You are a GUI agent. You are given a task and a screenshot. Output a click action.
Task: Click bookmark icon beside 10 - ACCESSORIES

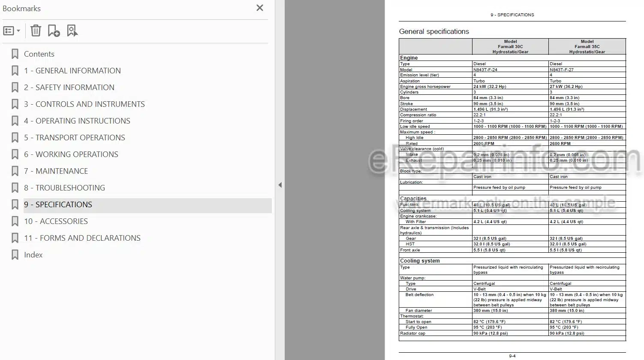15,221
